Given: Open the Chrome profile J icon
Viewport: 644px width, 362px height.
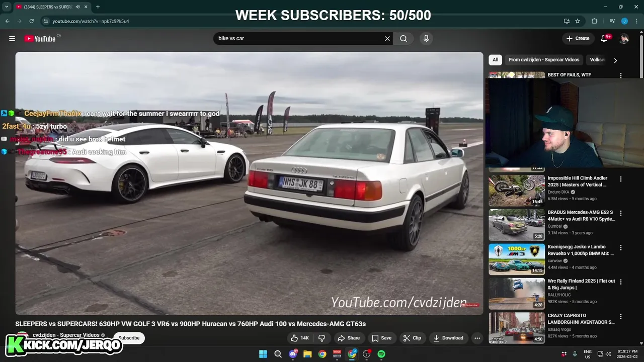Looking at the screenshot, I should click(x=624, y=21).
